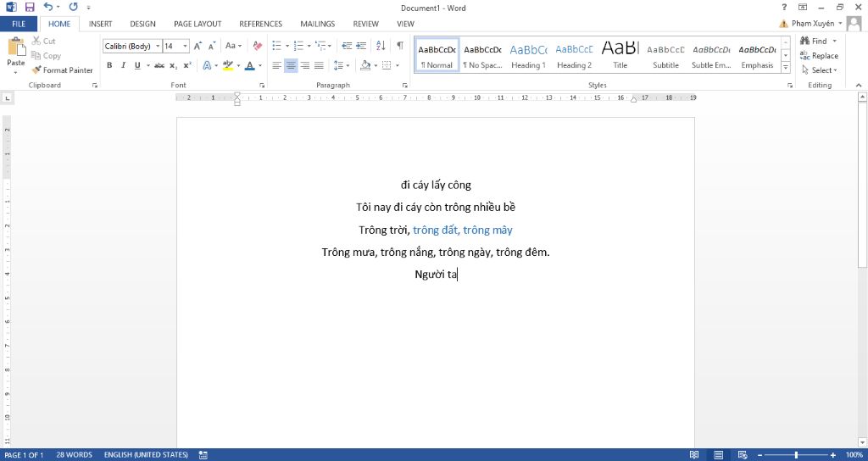Toggle italic formatting
The width and height of the screenshot is (868, 461).
124,65
